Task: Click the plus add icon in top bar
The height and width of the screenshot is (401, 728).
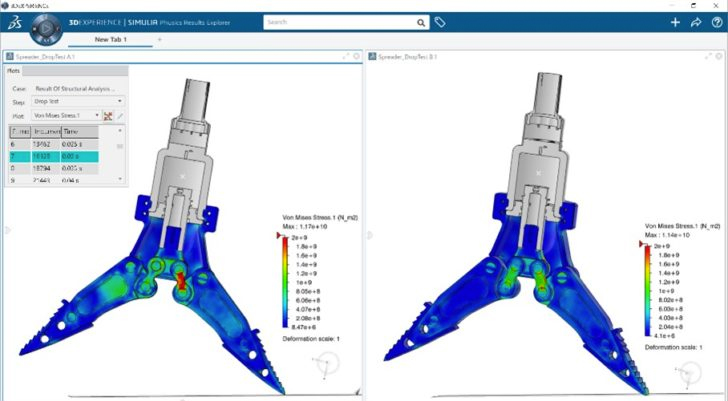Action: pyautogui.click(x=675, y=22)
